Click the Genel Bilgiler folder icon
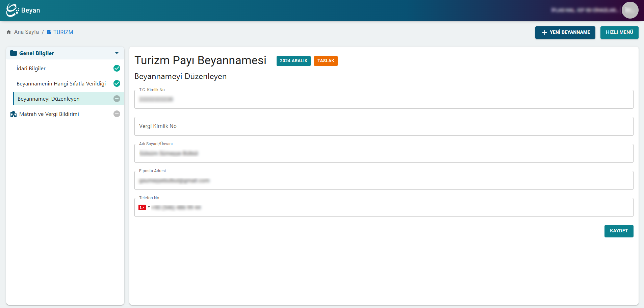The height and width of the screenshot is (308, 644). [x=14, y=53]
